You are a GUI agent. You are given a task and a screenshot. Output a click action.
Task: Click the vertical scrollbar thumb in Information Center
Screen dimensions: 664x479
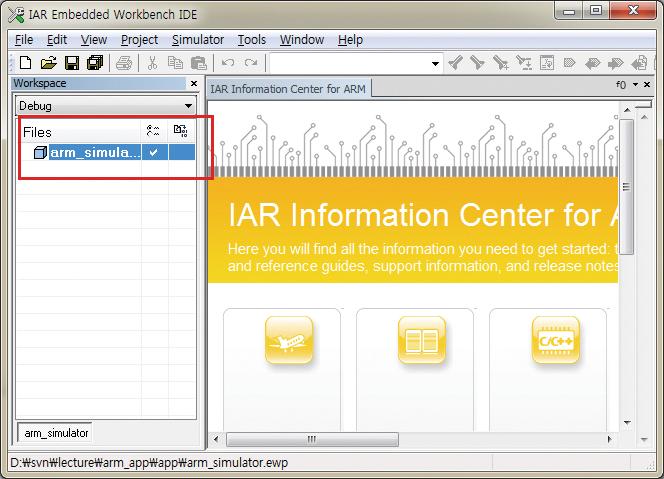click(627, 186)
